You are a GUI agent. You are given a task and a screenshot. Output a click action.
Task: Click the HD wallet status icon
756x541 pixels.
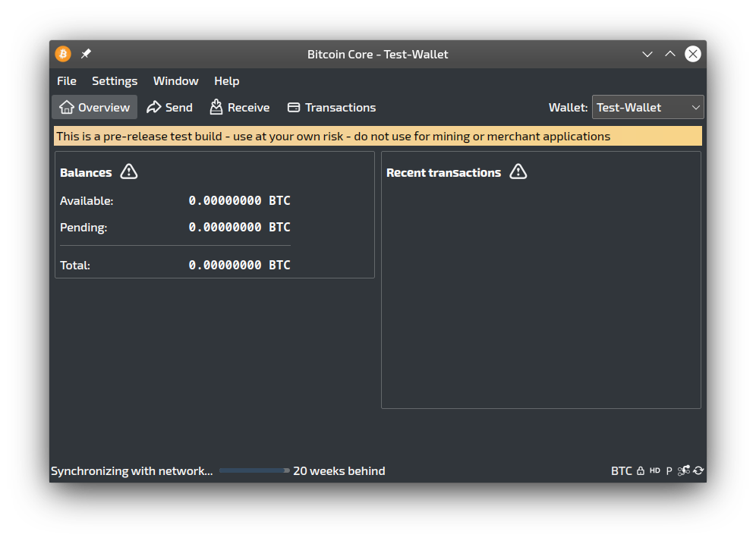pyautogui.click(x=655, y=470)
